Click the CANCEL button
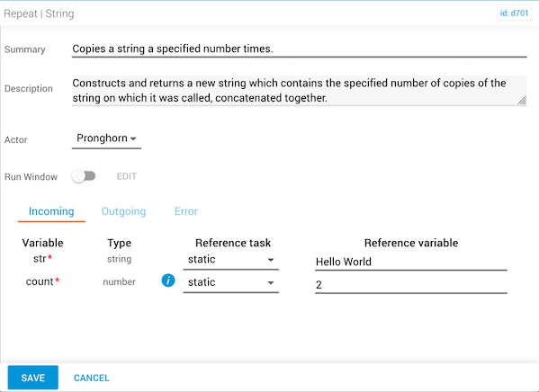The width and height of the screenshot is (539, 392). point(92,378)
